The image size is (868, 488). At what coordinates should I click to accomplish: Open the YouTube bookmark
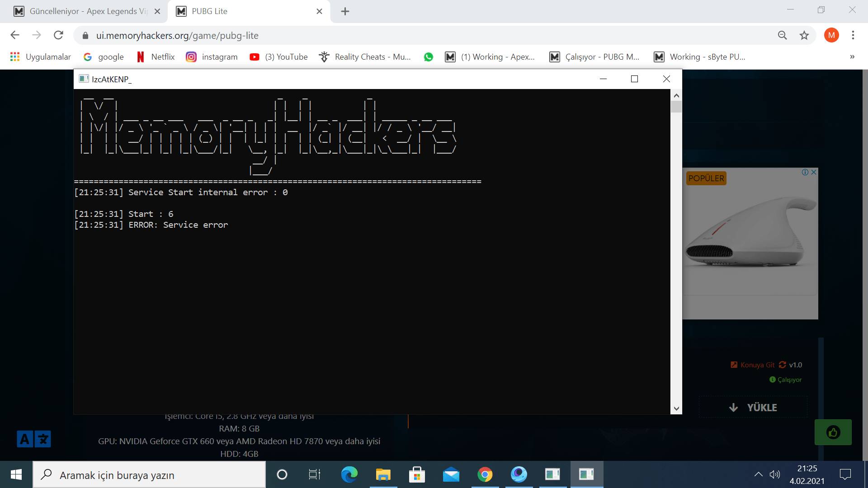(278, 57)
